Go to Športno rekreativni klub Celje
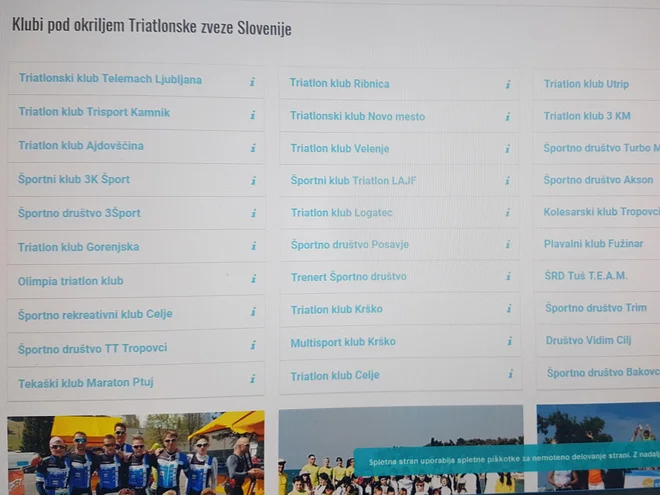 95,314
